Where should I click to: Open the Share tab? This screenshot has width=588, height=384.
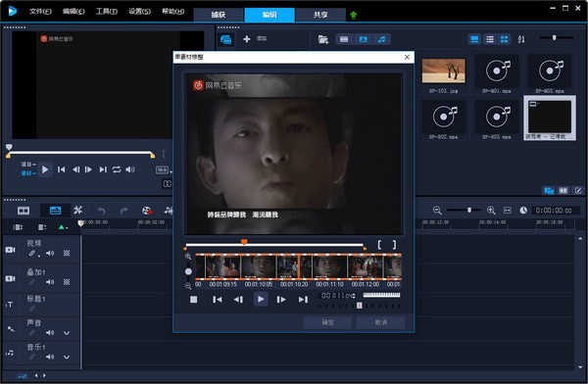[320, 15]
